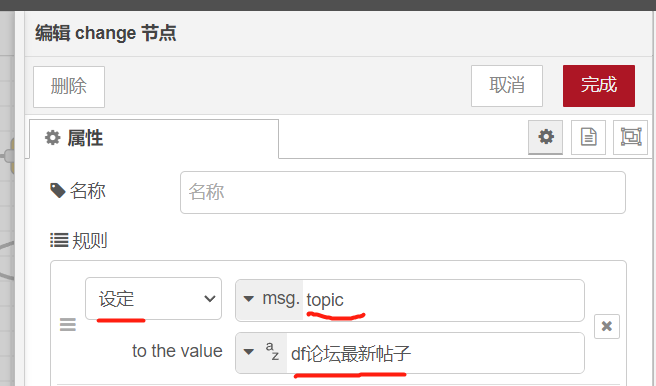Edit the df论坛最新帖子 value field
This screenshot has height=386, width=656.
(435, 353)
